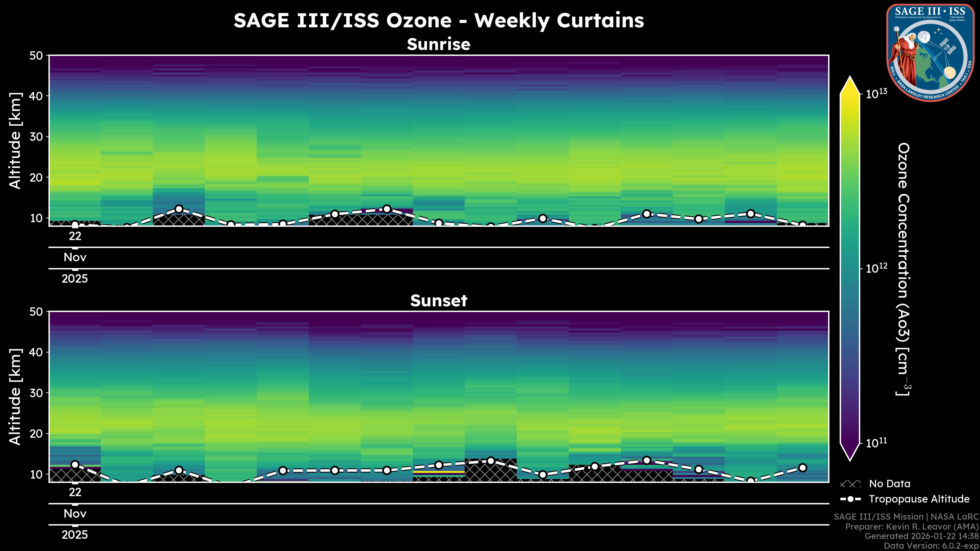Image resolution: width=980 pixels, height=551 pixels.
Task: Click the Sunrise panel title
Action: point(438,44)
